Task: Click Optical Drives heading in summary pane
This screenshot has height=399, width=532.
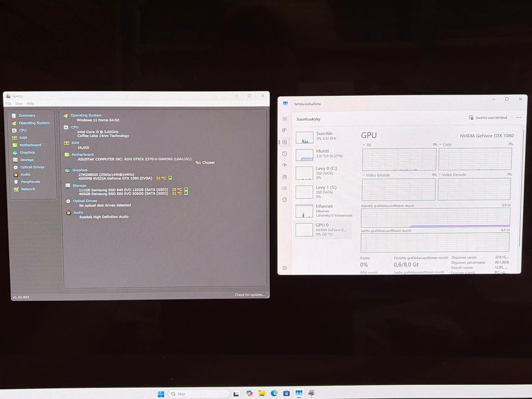Action: [x=85, y=201]
